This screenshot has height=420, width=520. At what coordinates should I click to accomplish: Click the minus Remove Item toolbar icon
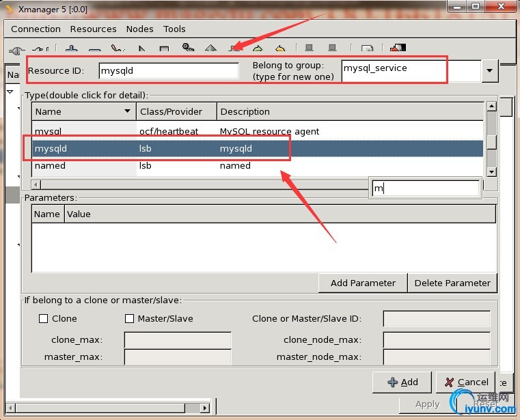(95, 49)
